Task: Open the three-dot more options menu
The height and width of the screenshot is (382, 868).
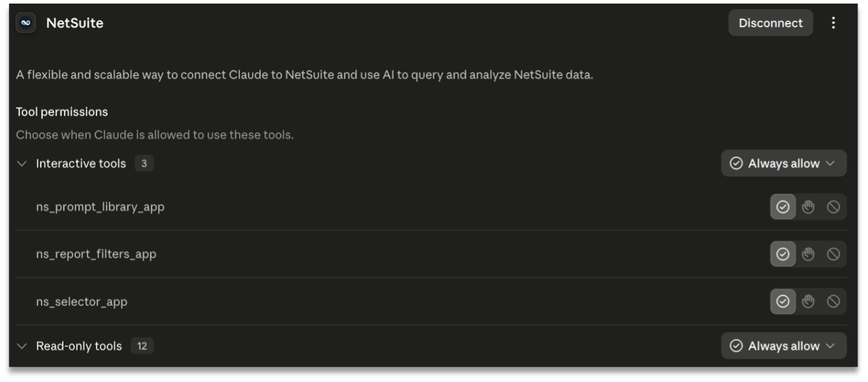Action: click(x=834, y=23)
